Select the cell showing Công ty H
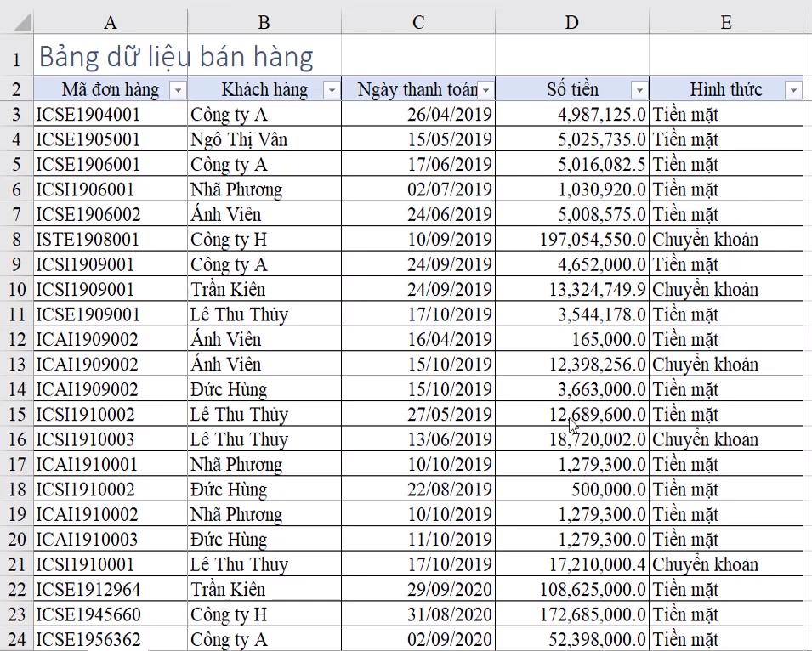This screenshot has height=651, width=812. (264, 239)
